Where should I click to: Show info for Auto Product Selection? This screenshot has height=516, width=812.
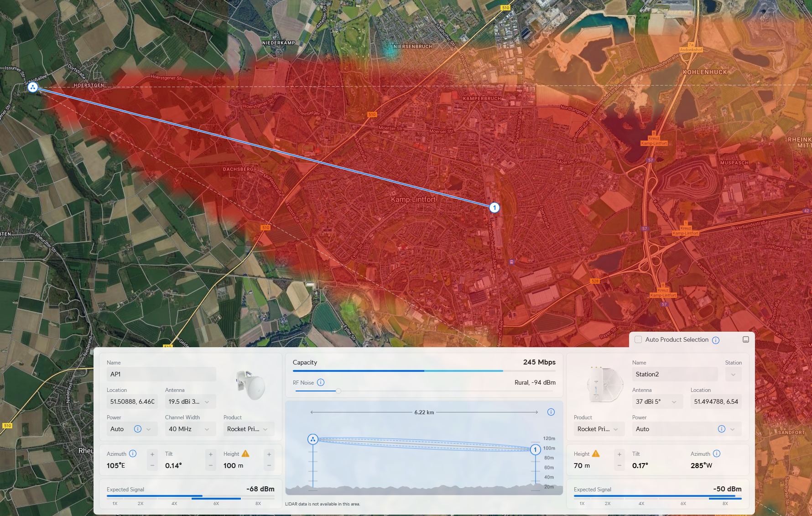tap(716, 340)
